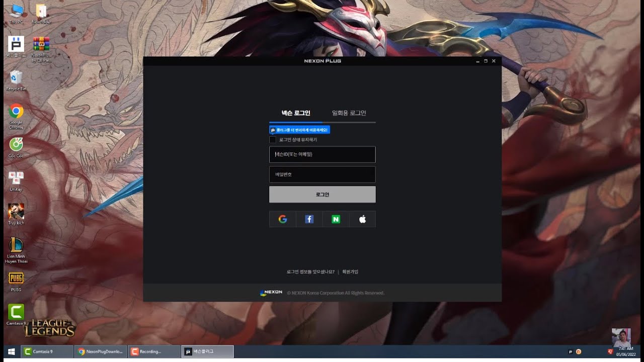Switch to NexonPlugDownload Chrome taskbar window
The height and width of the screenshot is (362, 644).
tap(101, 351)
